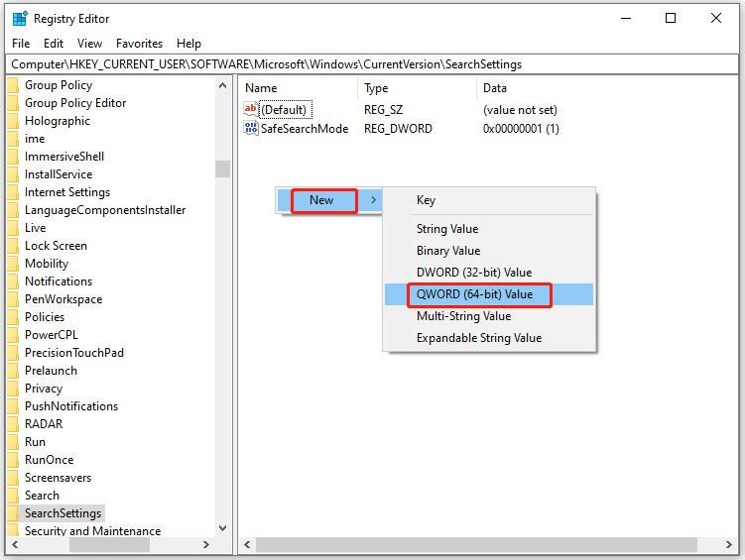Click the folder icon beside Privacy

pyautogui.click(x=13, y=389)
